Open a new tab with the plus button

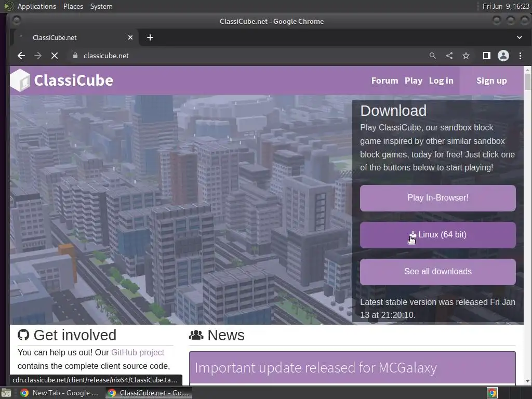[150, 37]
